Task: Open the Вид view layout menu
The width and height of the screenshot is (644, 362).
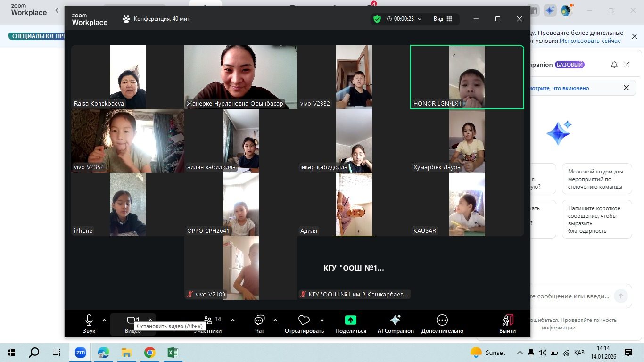Action: [x=443, y=19]
